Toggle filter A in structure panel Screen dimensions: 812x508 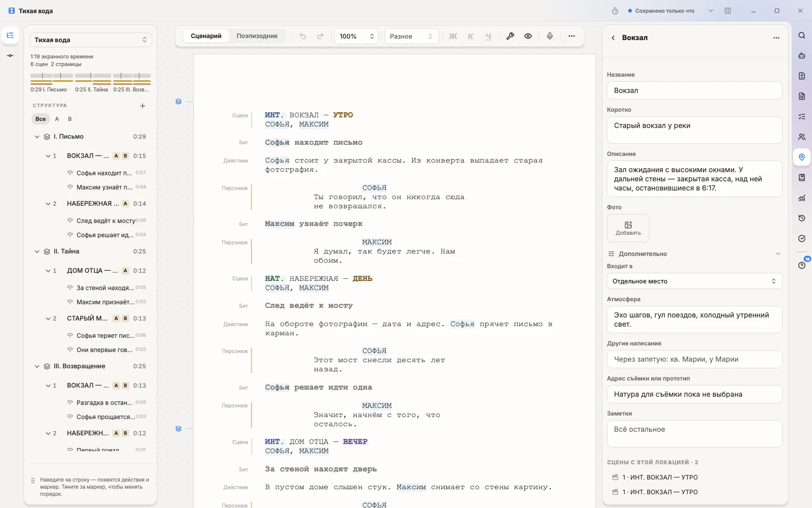click(57, 119)
